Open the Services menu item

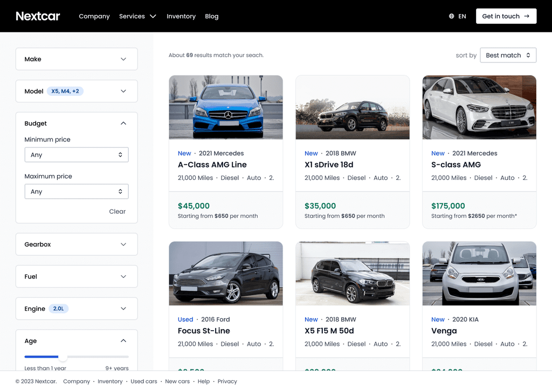(132, 16)
